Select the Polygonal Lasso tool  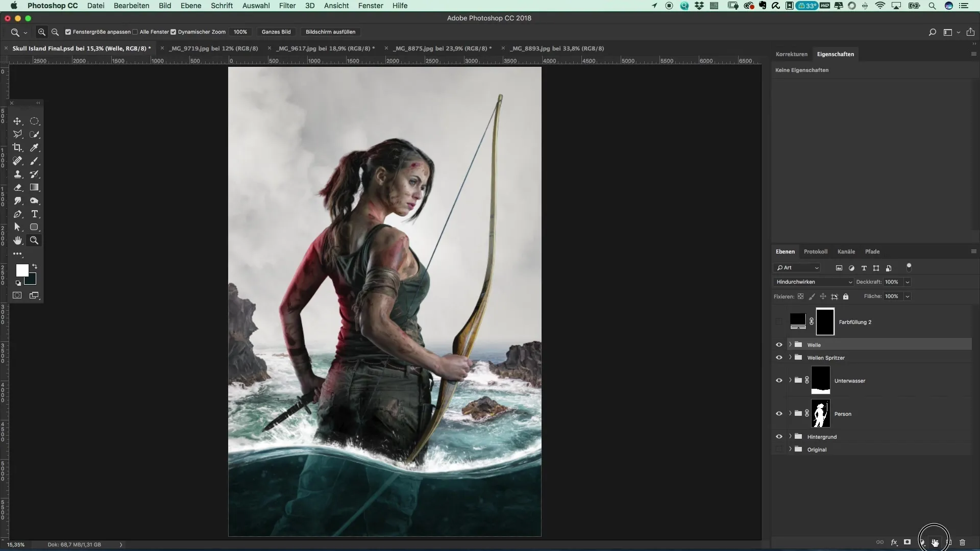(17, 135)
